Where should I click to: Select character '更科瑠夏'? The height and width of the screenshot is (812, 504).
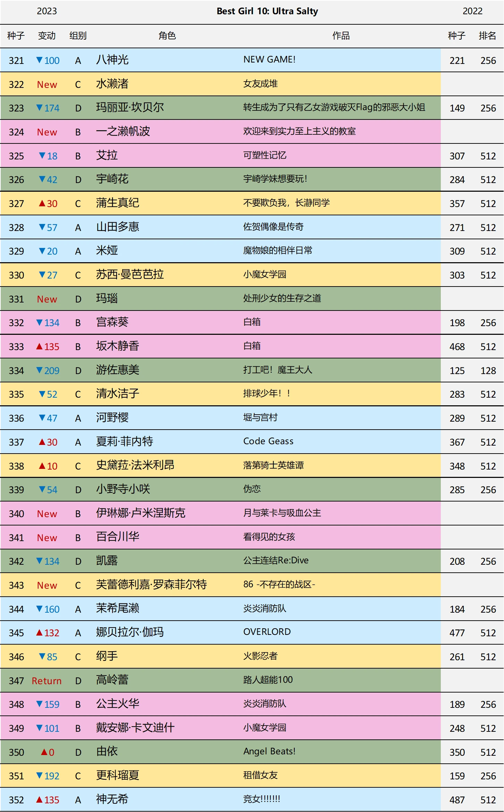(118, 776)
